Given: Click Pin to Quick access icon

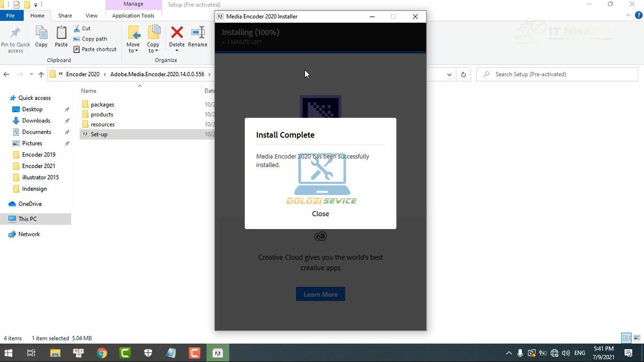Looking at the screenshot, I should [16, 39].
